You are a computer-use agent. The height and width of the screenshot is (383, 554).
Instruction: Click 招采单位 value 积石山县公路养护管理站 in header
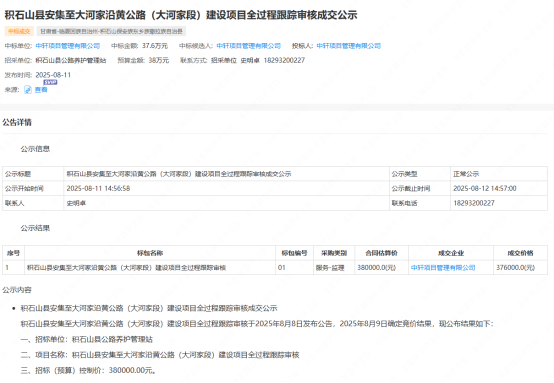coord(71,60)
